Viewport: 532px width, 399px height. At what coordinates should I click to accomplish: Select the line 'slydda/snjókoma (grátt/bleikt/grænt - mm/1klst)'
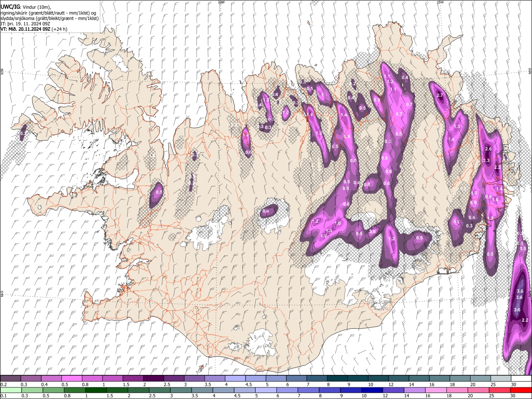tap(49, 18)
